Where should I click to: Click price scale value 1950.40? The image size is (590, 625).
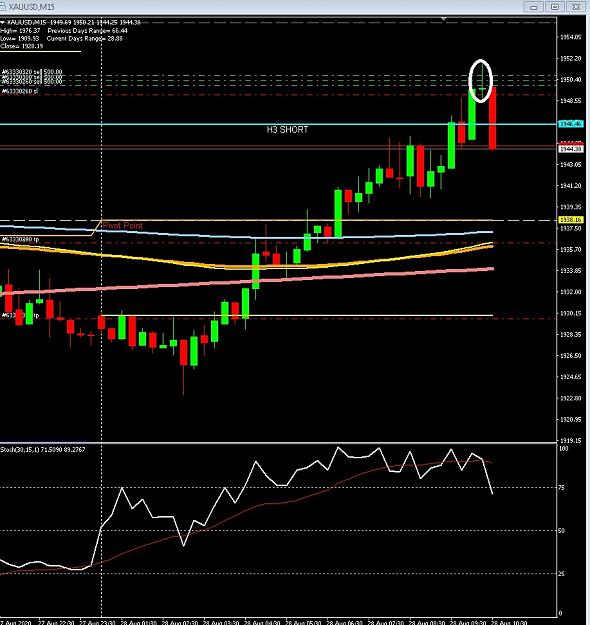(x=570, y=80)
